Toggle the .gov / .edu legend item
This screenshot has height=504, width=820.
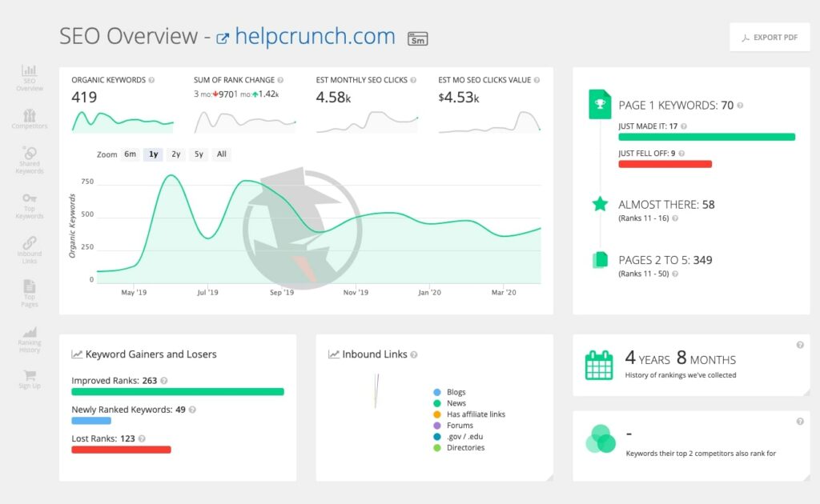point(458,437)
